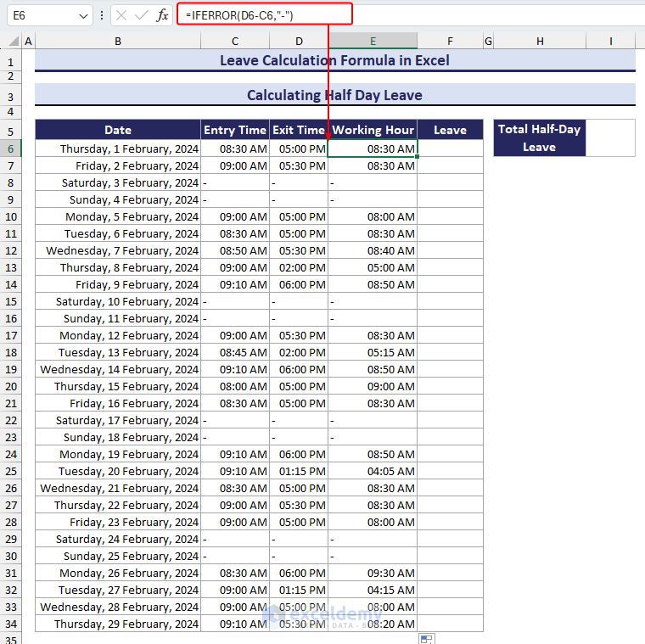Select entry time 09:10 AM for 9 February
The width and height of the screenshot is (645, 644).
[x=235, y=284]
